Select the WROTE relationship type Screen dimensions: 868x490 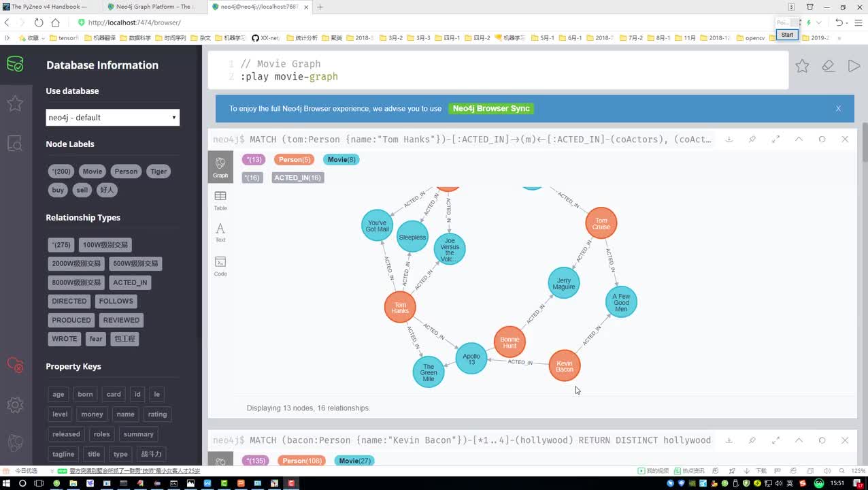tap(65, 338)
